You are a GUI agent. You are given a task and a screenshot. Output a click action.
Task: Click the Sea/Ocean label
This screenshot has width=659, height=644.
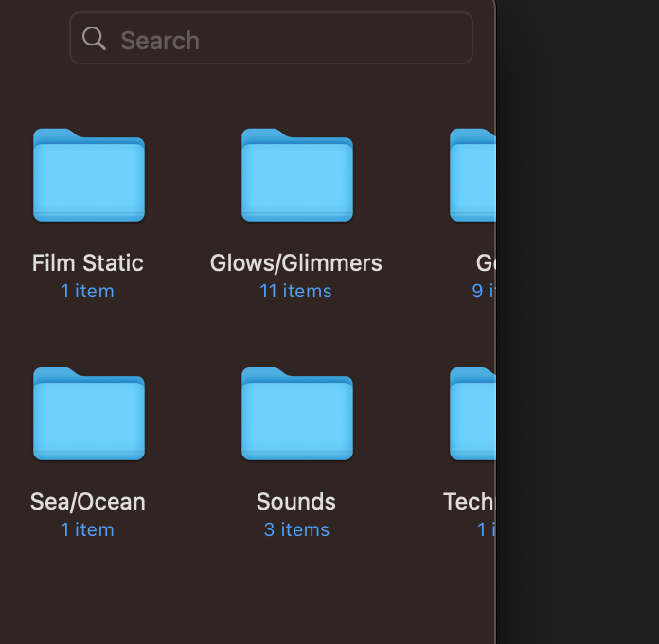click(88, 502)
